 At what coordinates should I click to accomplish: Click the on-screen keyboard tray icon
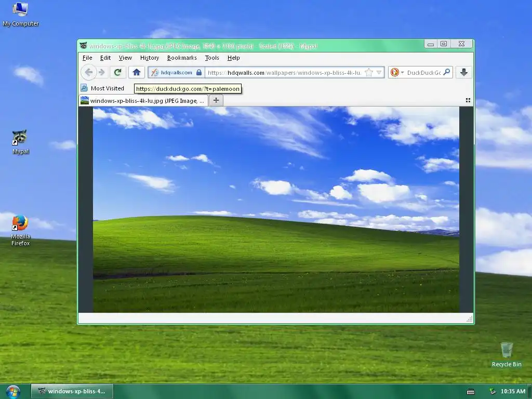pyautogui.click(x=471, y=392)
